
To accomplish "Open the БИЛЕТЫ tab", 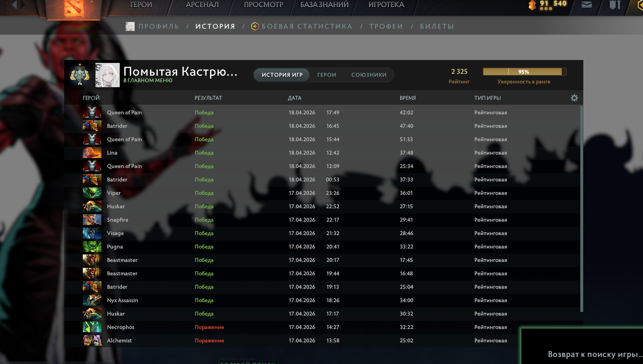I will [437, 26].
